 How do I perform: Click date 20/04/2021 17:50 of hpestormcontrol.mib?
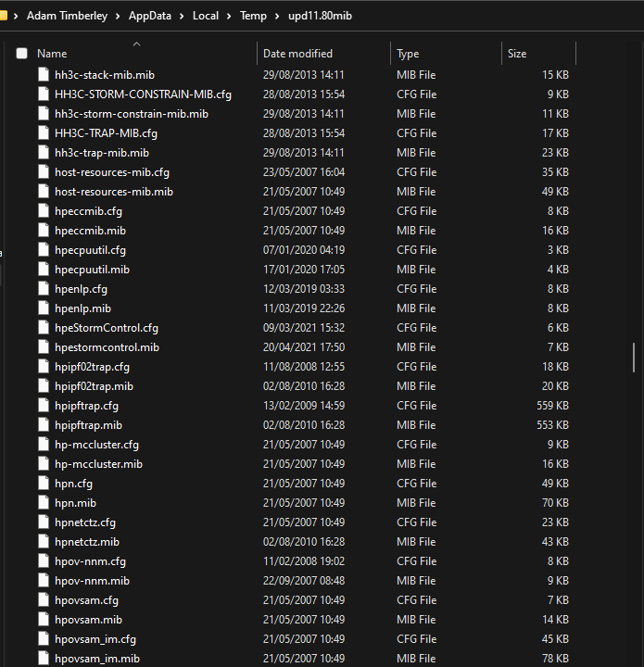(304, 347)
